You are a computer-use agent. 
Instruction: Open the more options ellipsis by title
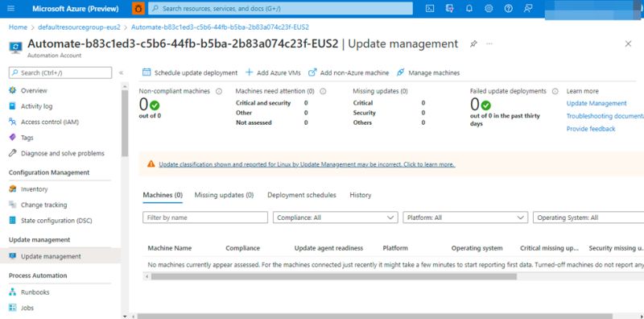[x=489, y=43]
